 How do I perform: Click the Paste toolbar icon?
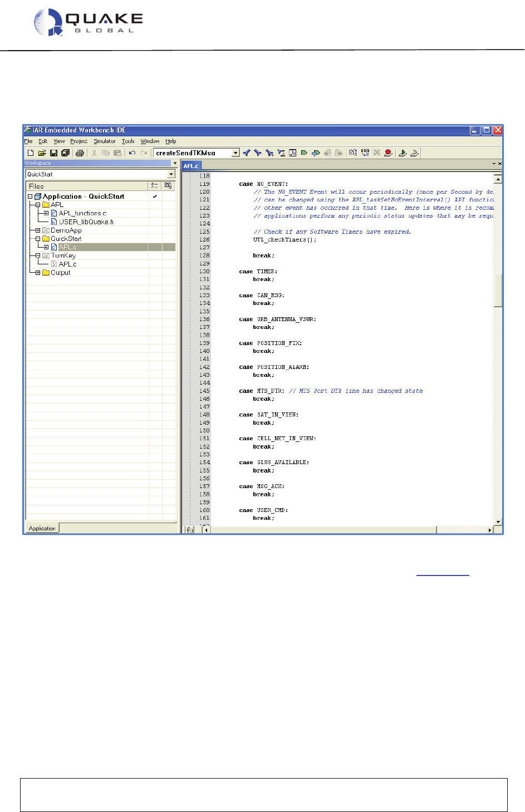(x=117, y=152)
